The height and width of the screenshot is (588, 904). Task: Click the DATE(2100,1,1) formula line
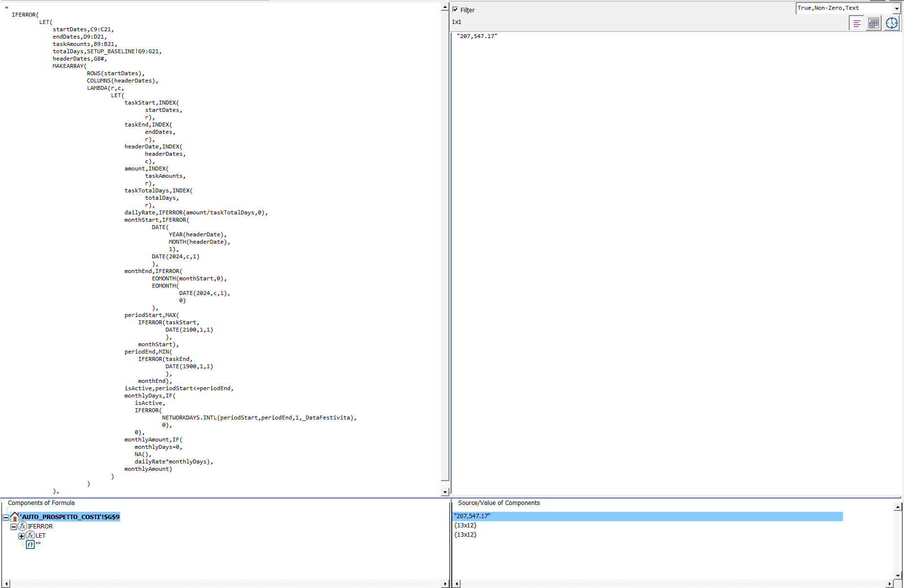coord(189,330)
